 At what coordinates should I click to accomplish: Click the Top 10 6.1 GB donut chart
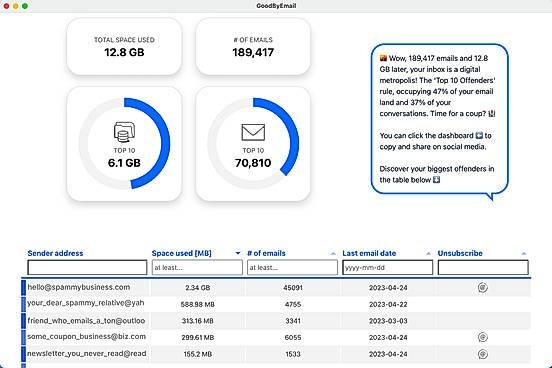tap(124, 144)
